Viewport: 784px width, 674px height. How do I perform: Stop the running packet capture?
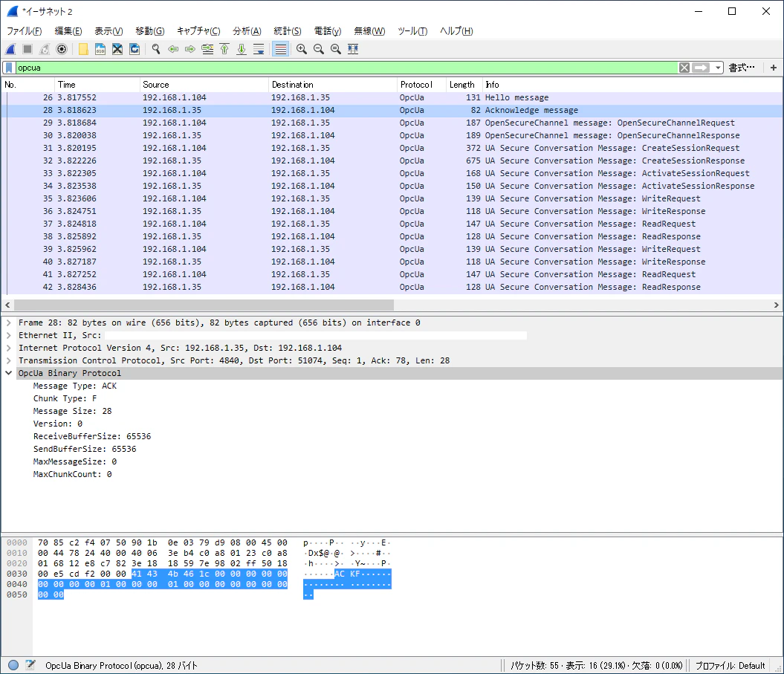[x=27, y=49]
